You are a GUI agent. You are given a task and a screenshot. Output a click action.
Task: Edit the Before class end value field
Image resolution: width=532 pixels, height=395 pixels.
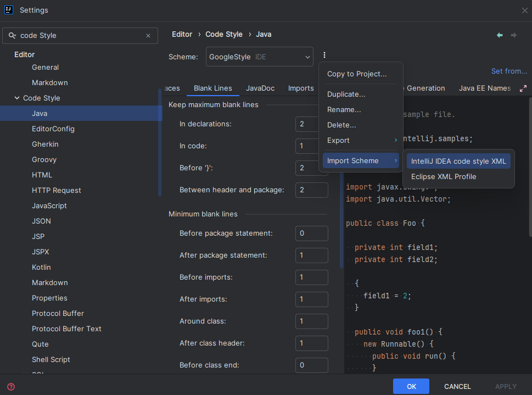click(x=312, y=365)
